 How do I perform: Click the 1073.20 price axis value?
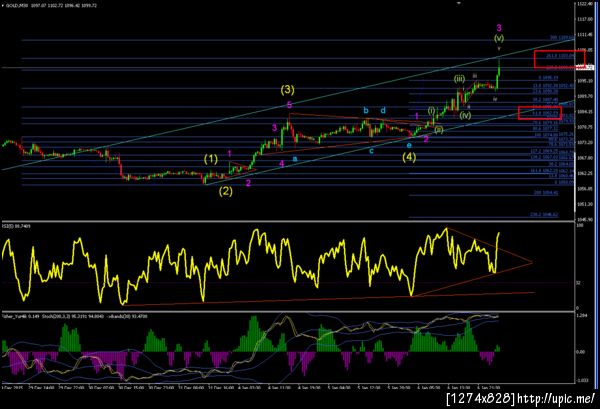tap(584, 142)
